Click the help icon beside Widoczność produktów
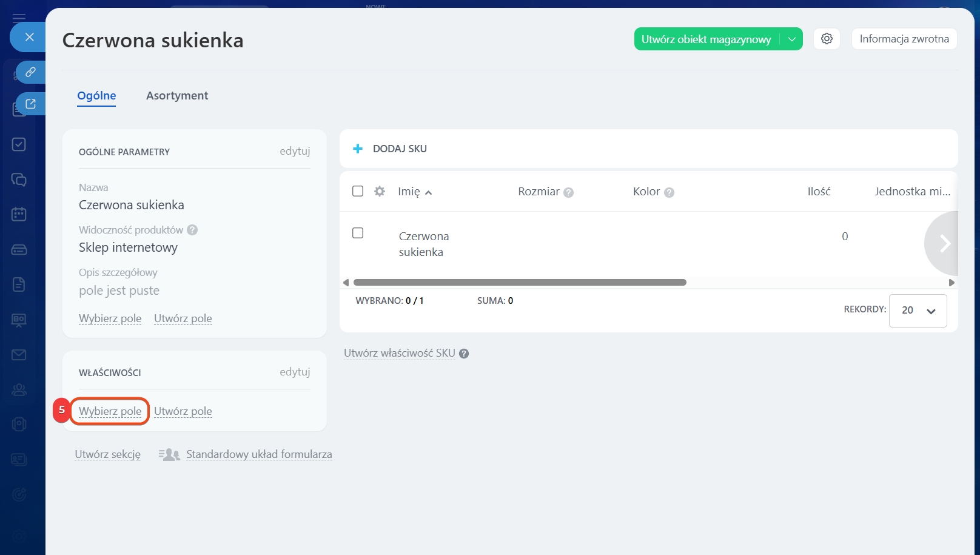 (192, 230)
